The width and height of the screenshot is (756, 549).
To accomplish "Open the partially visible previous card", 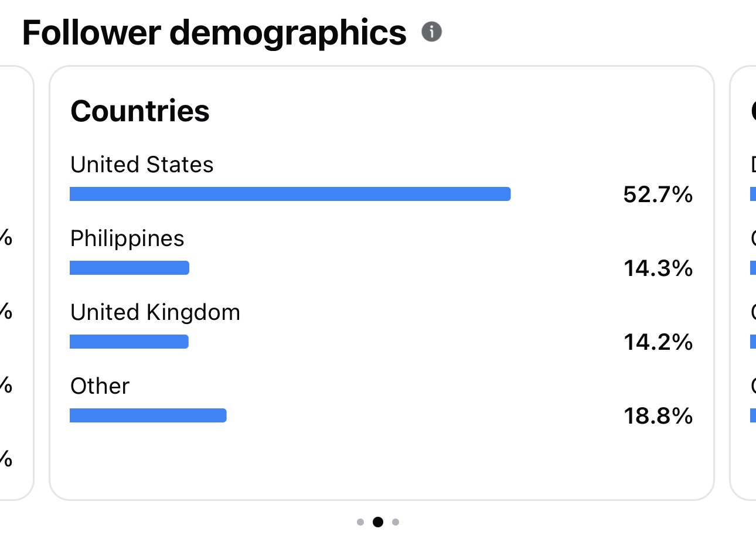I will (17, 283).
